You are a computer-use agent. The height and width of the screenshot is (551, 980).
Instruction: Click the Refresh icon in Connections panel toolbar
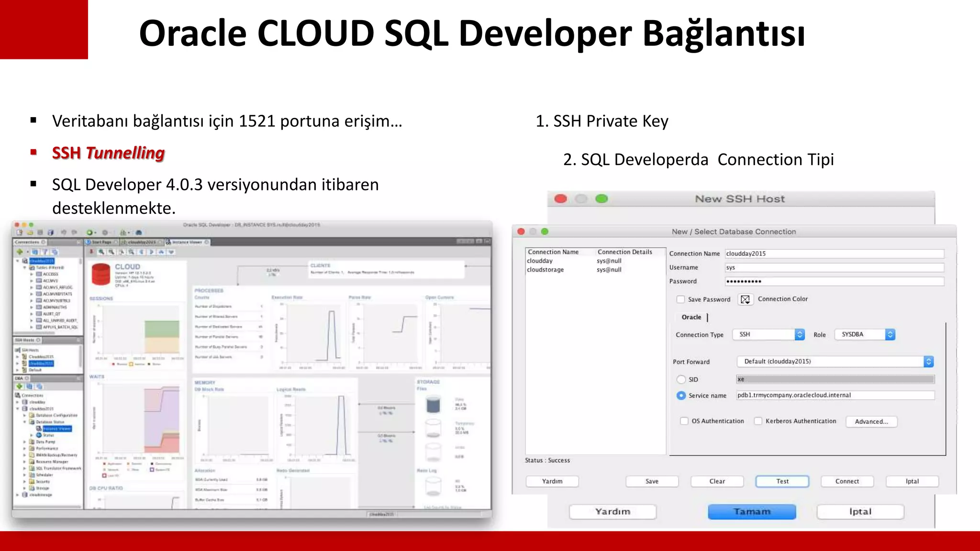coord(35,252)
